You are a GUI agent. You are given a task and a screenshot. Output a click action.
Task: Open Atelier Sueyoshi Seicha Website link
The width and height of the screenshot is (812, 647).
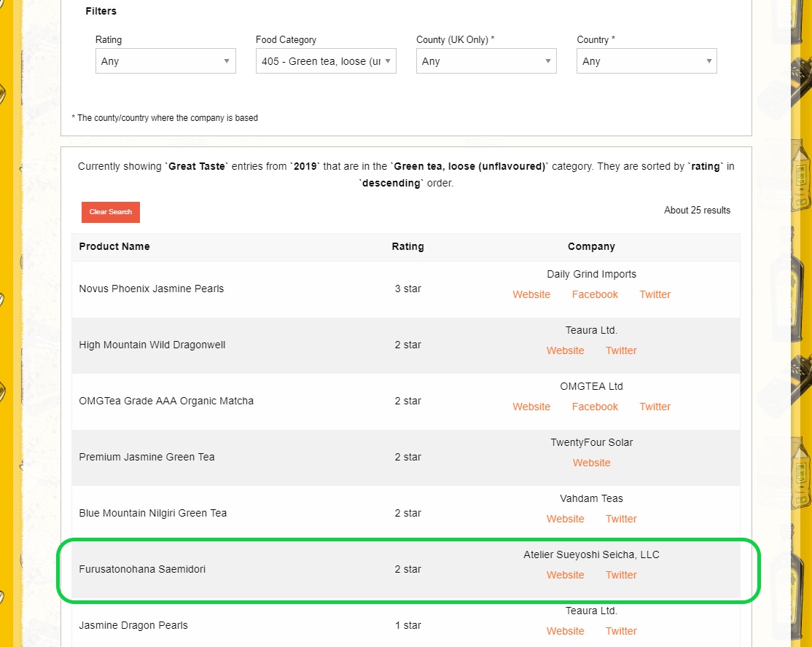pyautogui.click(x=566, y=575)
